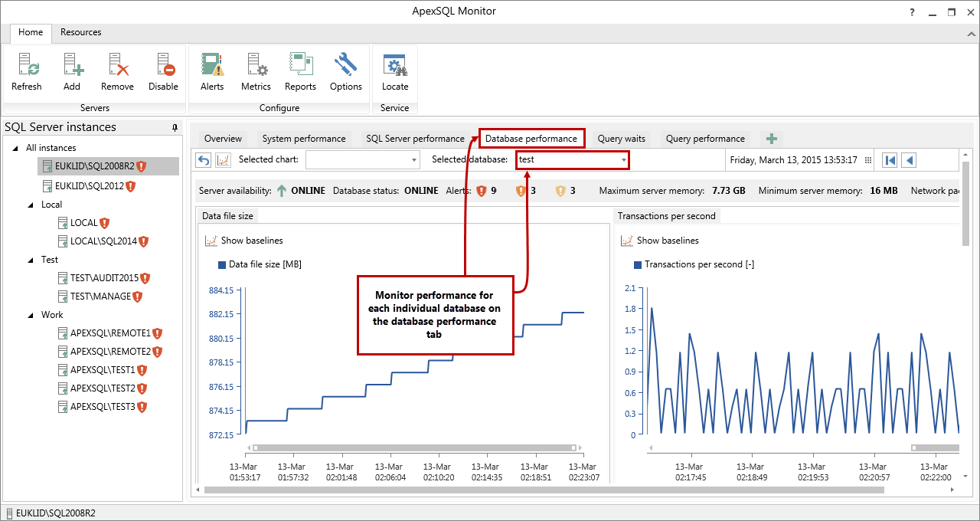Click the red critical alerts icon showing 9
The width and height of the screenshot is (980, 521).
pos(482,191)
